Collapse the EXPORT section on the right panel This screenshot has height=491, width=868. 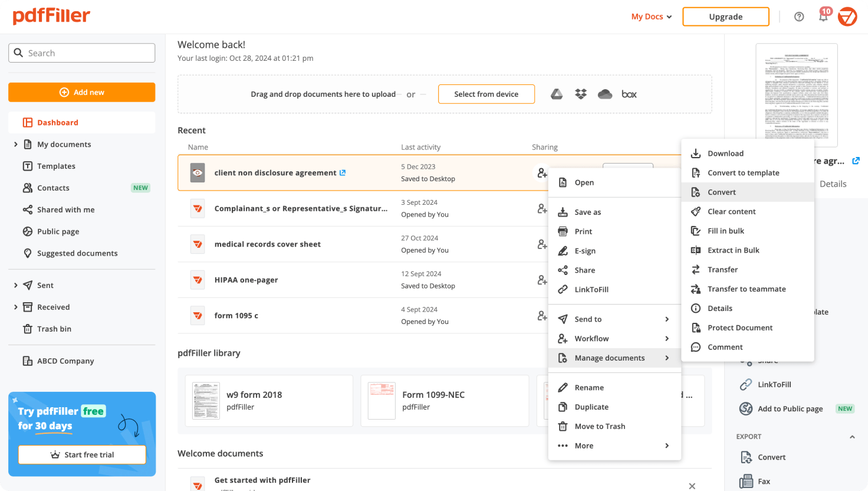coord(851,436)
